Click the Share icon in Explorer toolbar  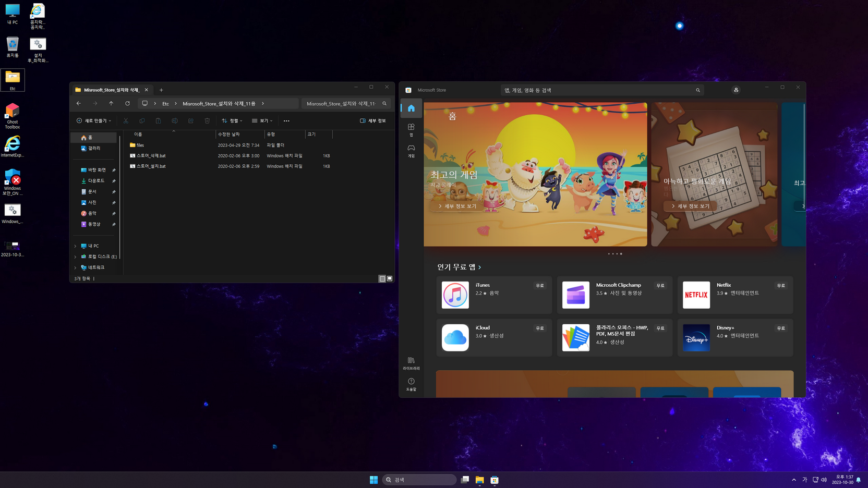click(x=191, y=120)
